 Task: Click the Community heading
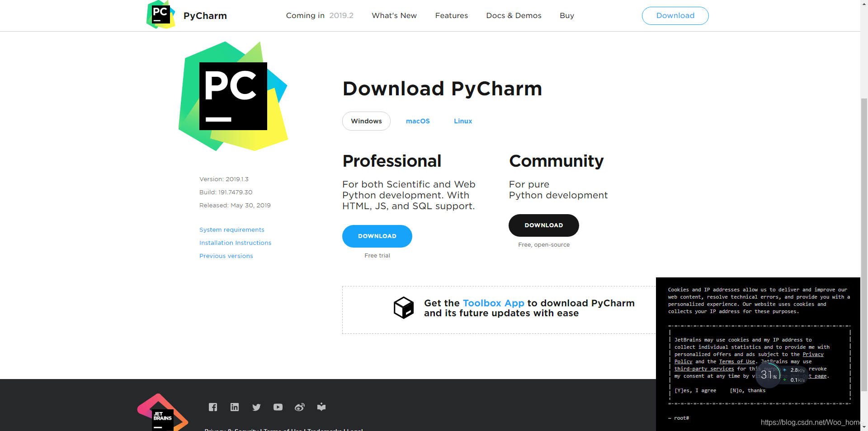pyautogui.click(x=557, y=161)
